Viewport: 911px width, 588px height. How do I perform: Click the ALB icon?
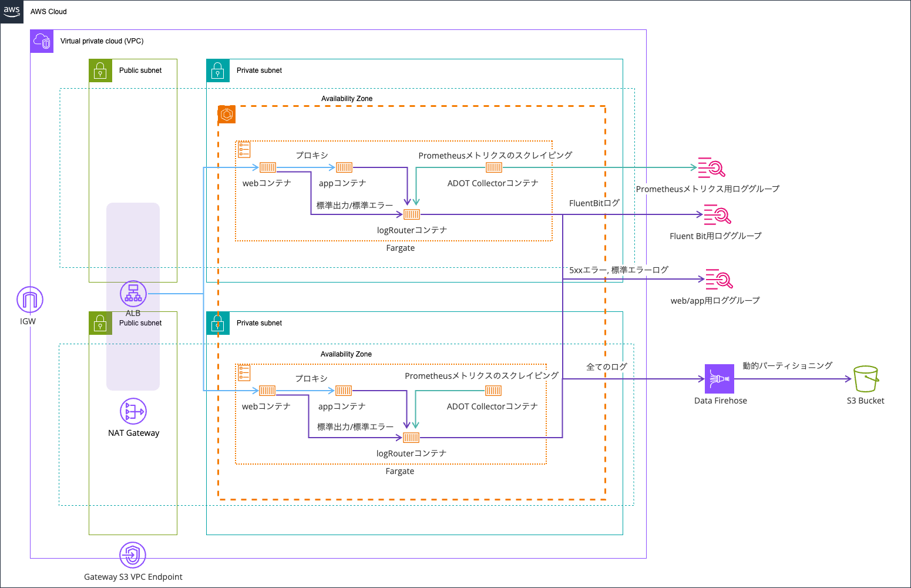[133, 294]
